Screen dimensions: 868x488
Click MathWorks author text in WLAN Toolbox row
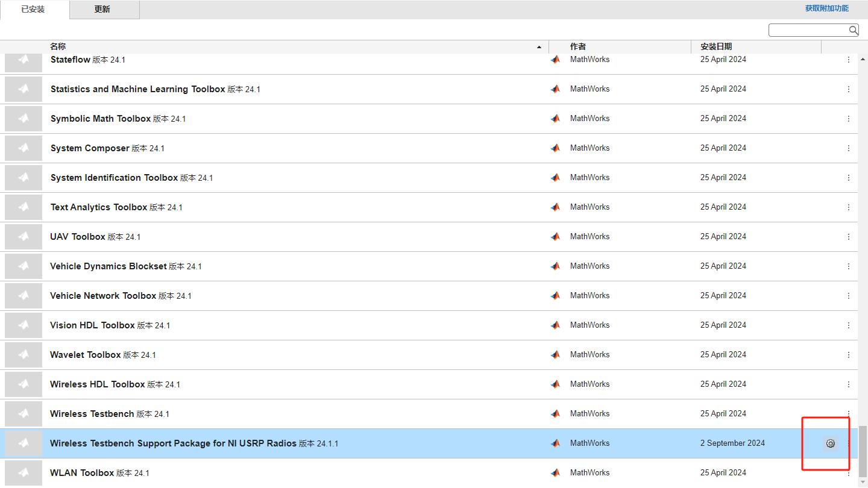coord(590,473)
